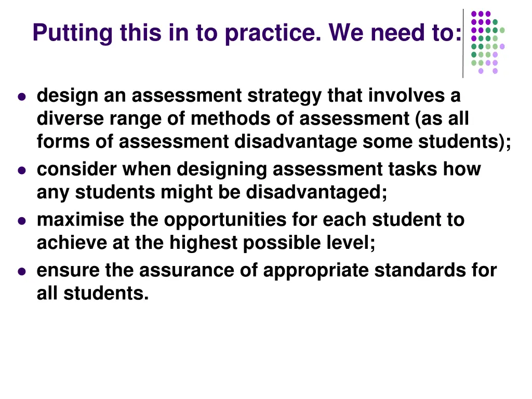Screen dimensions: 532x399
Task: Click the first bullet point marker
Action: [x=22, y=97]
